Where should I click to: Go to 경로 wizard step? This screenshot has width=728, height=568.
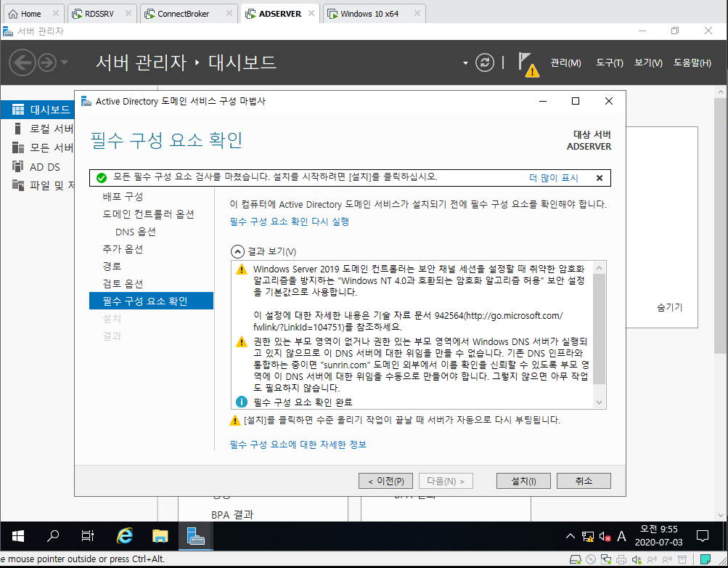(112, 266)
